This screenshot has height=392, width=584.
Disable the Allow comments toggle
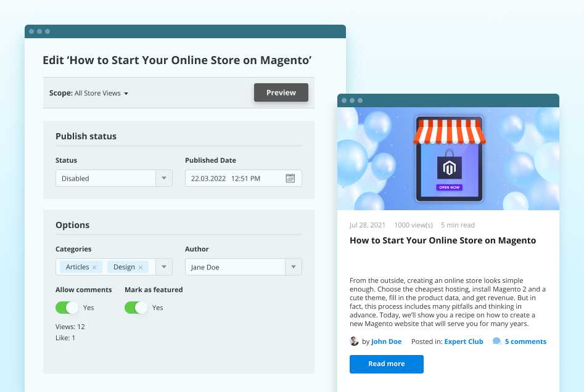[x=67, y=307]
